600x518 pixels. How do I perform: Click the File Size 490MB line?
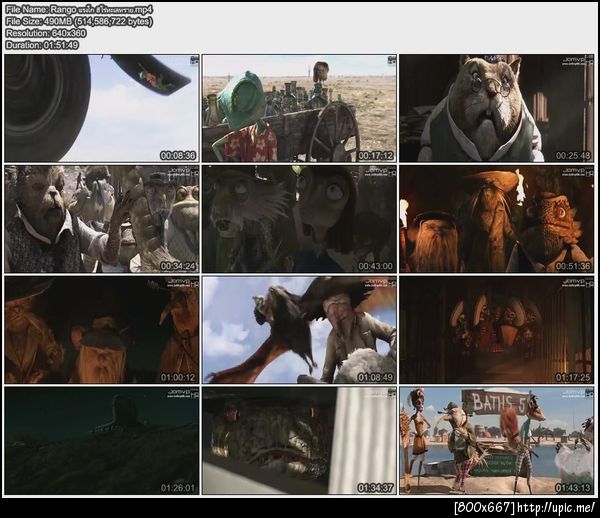pyautogui.click(x=79, y=21)
